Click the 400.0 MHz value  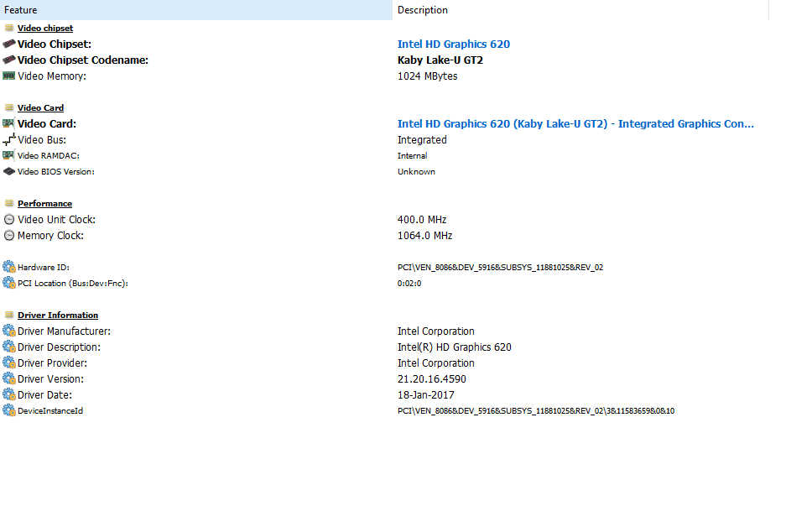click(x=422, y=220)
